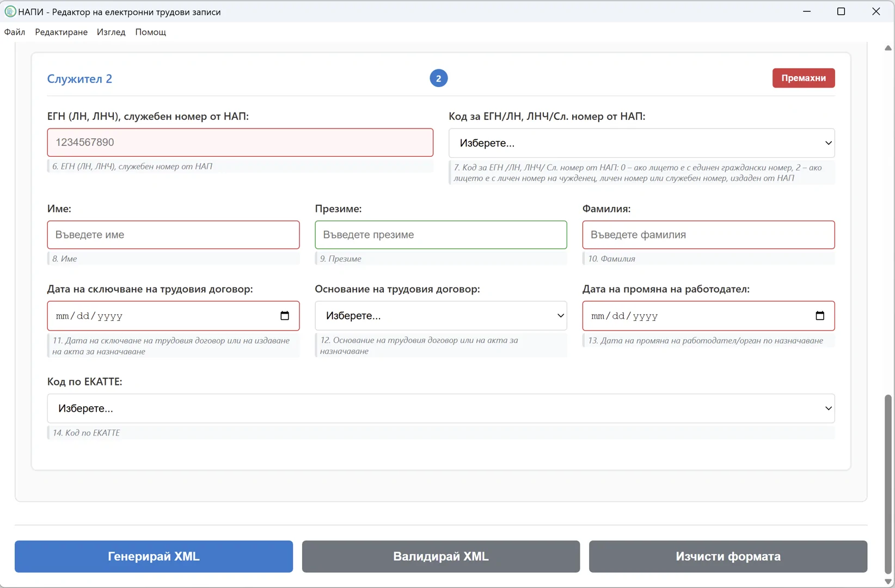Open calendar picker for contract signing date

pos(284,316)
